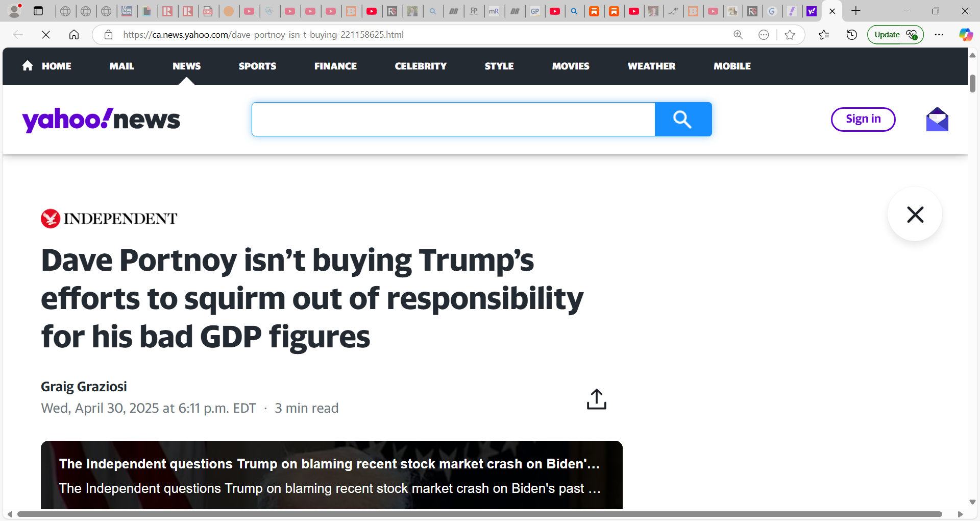Close the article with round X button
980x521 pixels.
tap(915, 215)
